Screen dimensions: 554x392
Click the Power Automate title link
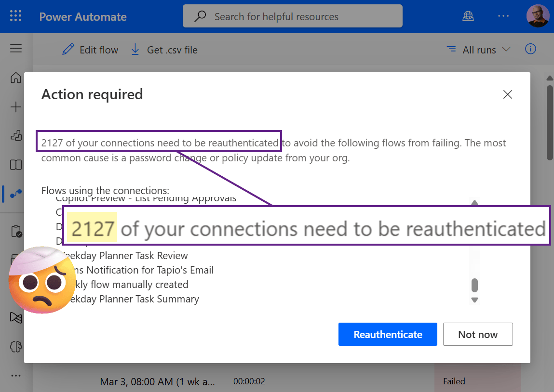(x=82, y=16)
